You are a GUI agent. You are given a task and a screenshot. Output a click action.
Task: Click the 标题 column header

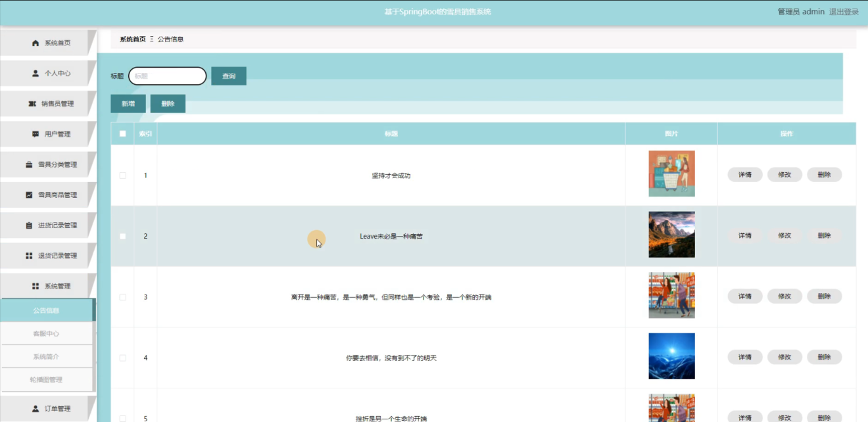tap(391, 133)
